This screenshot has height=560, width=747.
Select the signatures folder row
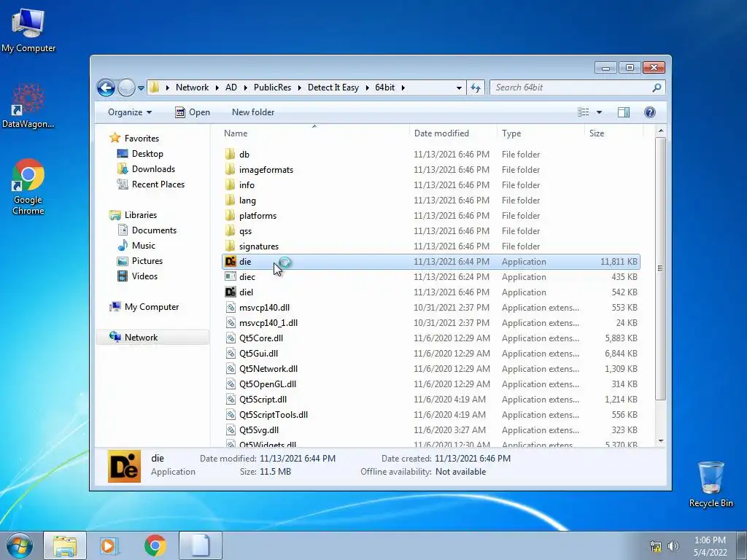click(431, 246)
